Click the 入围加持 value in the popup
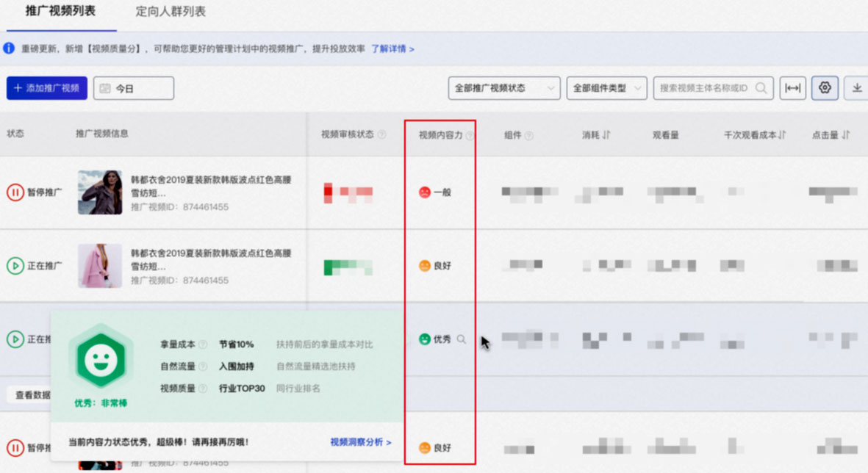 [x=237, y=367]
